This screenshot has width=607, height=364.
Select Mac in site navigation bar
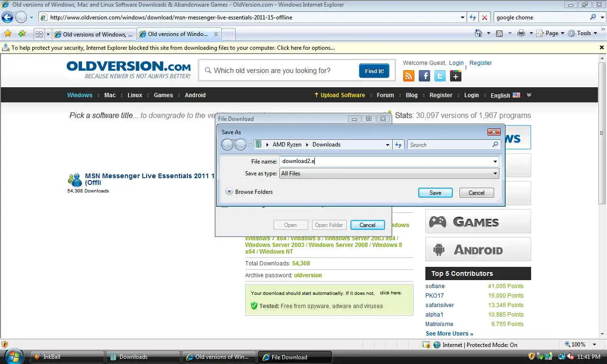coord(110,95)
